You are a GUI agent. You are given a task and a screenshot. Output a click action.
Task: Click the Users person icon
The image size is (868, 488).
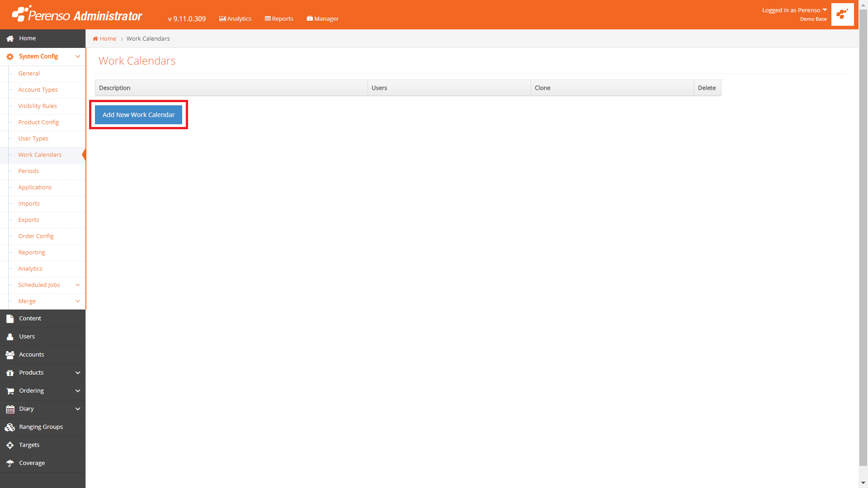(10, 337)
